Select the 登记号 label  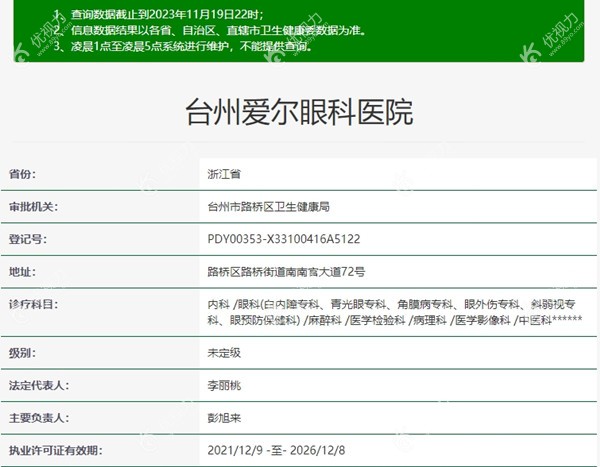point(28,239)
